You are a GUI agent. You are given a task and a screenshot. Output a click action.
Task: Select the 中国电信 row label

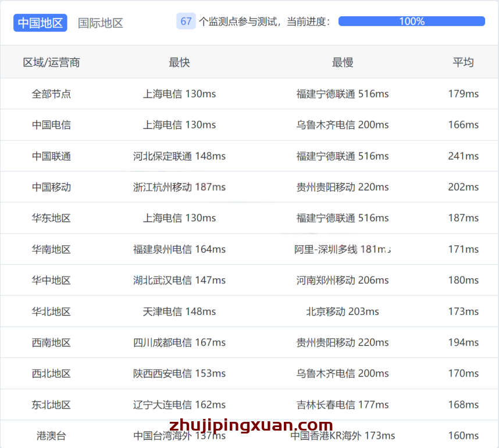coord(51,125)
